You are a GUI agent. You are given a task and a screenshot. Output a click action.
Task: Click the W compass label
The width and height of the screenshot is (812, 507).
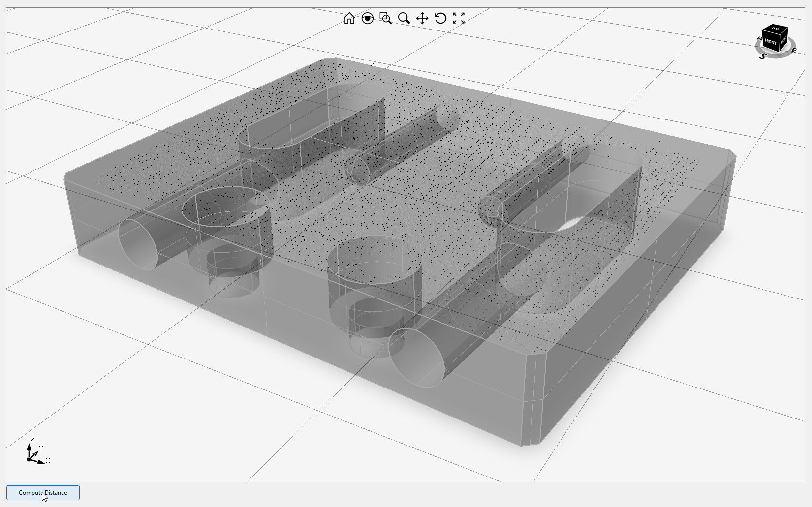pyautogui.click(x=759, y=38)
